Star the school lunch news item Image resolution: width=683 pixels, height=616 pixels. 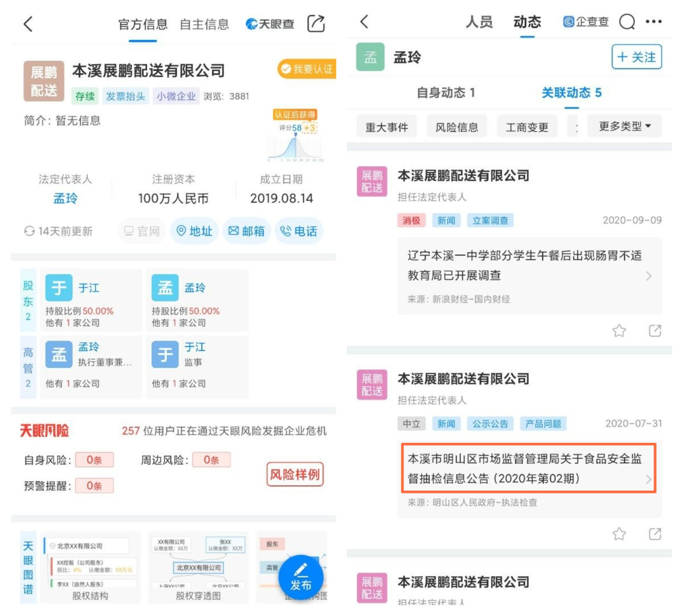coord(620,331)
